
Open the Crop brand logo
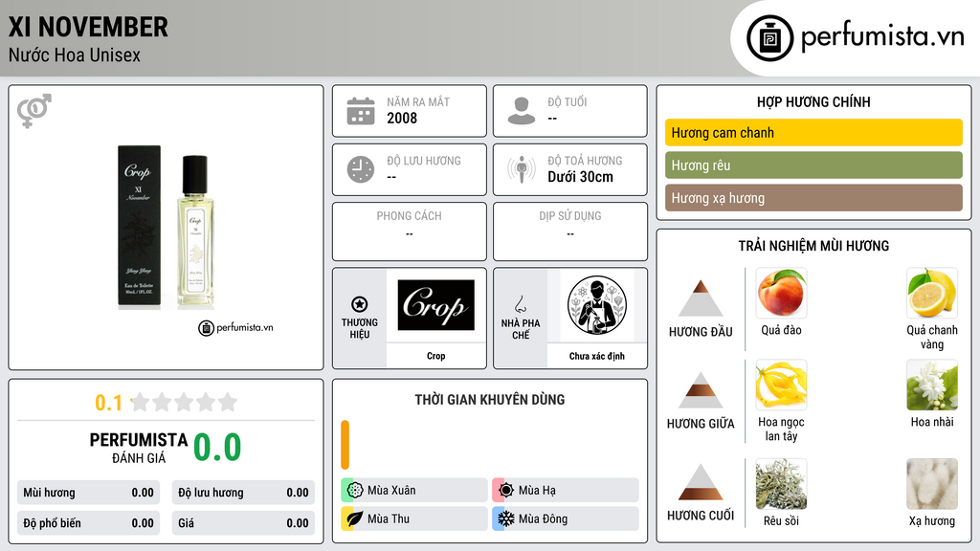tap(435, 305)
